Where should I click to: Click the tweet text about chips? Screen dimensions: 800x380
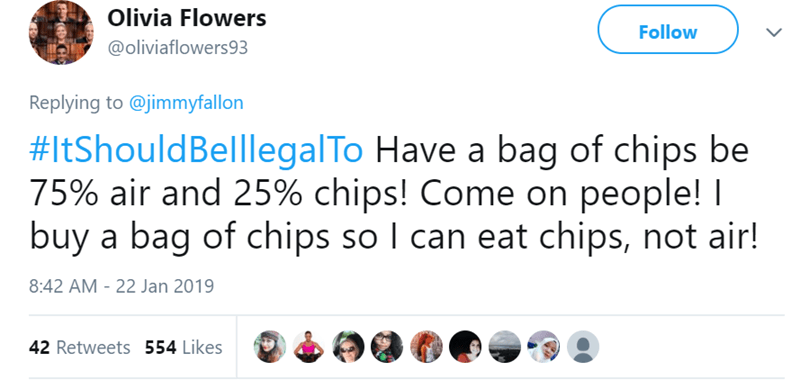point(393,195)
